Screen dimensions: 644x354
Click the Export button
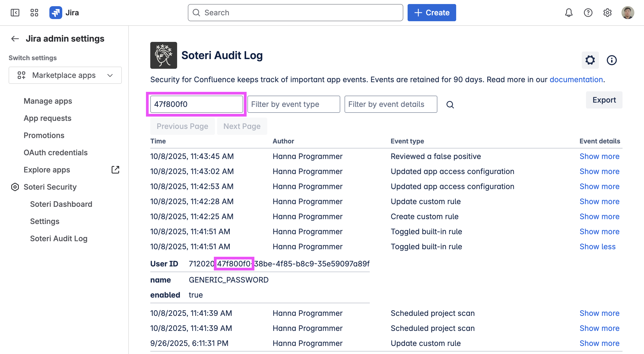click(604, 100)
